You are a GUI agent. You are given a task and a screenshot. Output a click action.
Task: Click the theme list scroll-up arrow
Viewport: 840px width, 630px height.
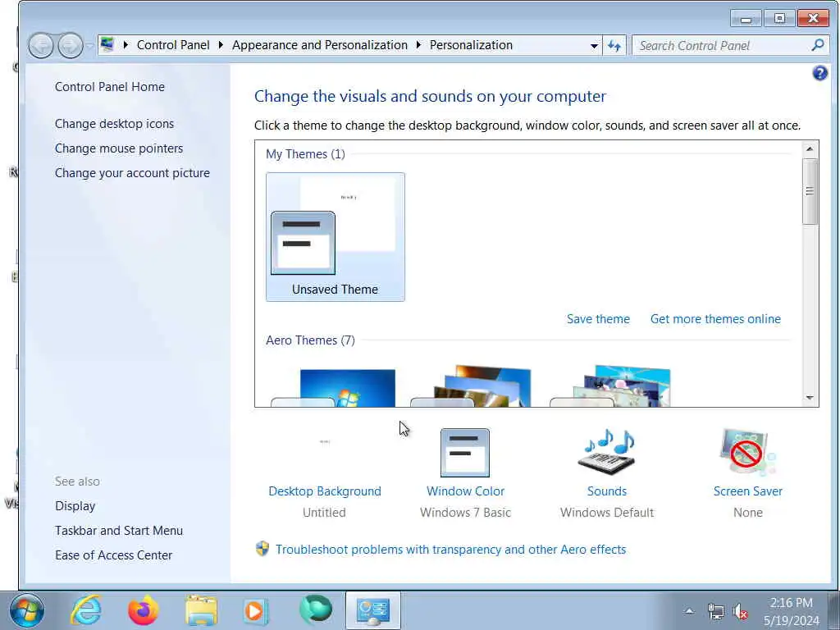coord(810,149)
